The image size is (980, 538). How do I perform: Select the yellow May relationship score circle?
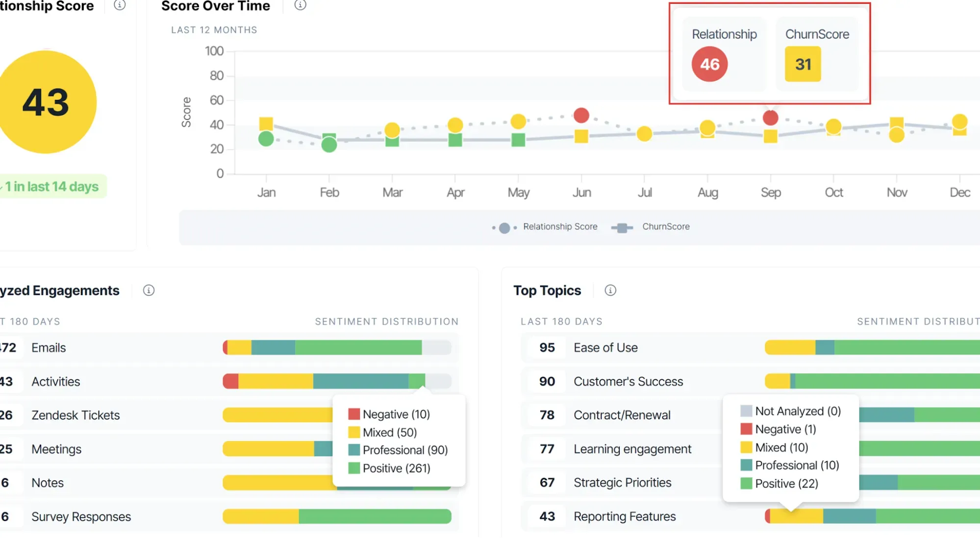[518, 122]
